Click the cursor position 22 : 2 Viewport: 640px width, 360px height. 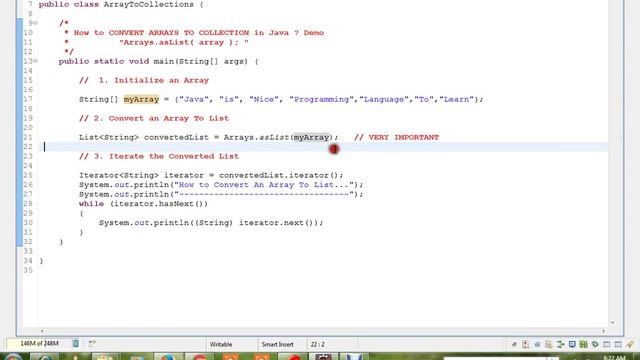[318, 344]
